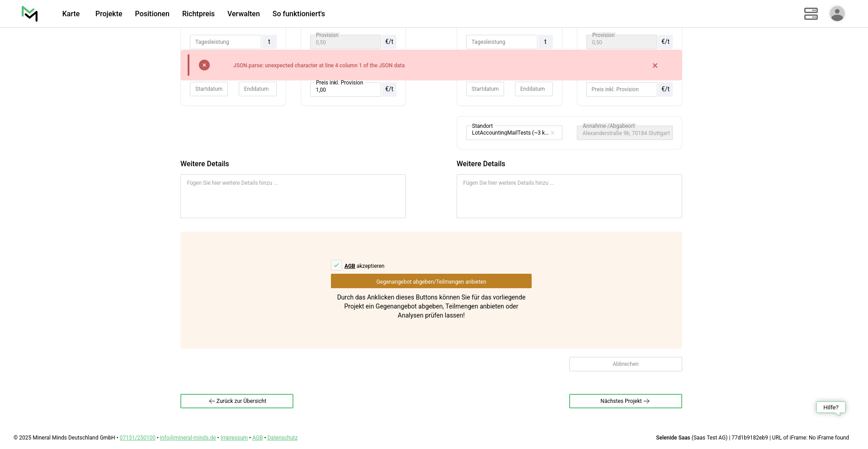Focus the left Weitere Details text area
The image size is (868, 449).
tap(293, 196)
